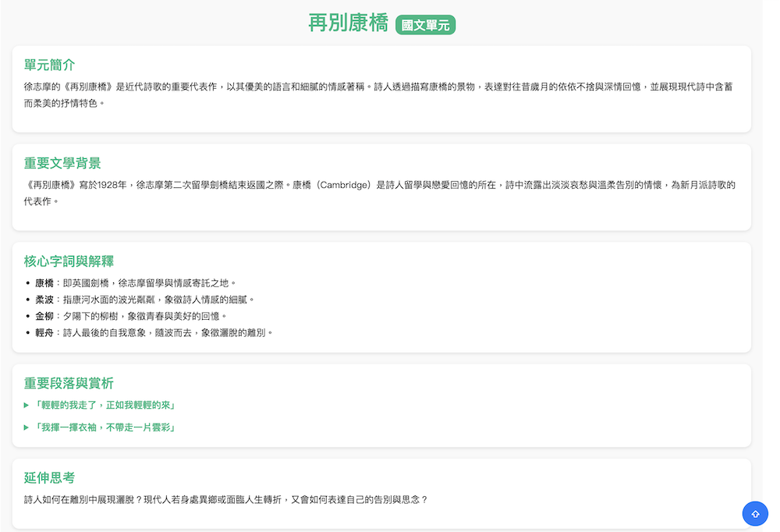Select the 單元簡介 section heading

(x=49, y=65)
